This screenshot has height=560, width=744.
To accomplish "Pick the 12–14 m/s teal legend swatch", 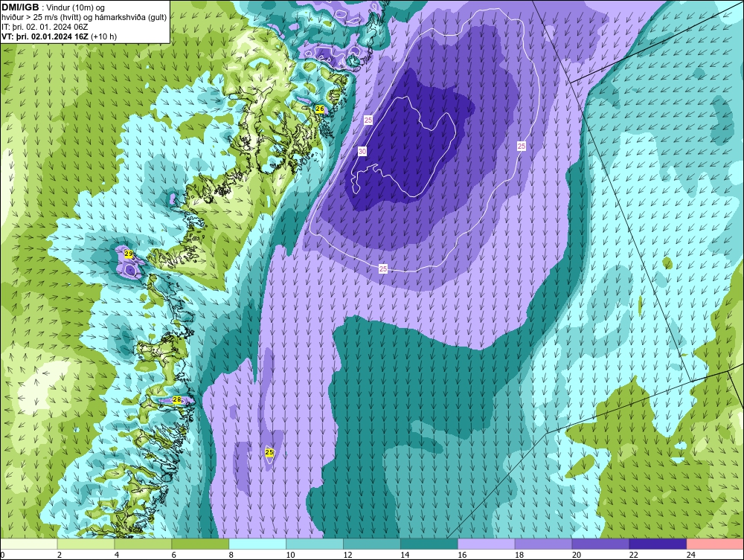I will point(371,544).
